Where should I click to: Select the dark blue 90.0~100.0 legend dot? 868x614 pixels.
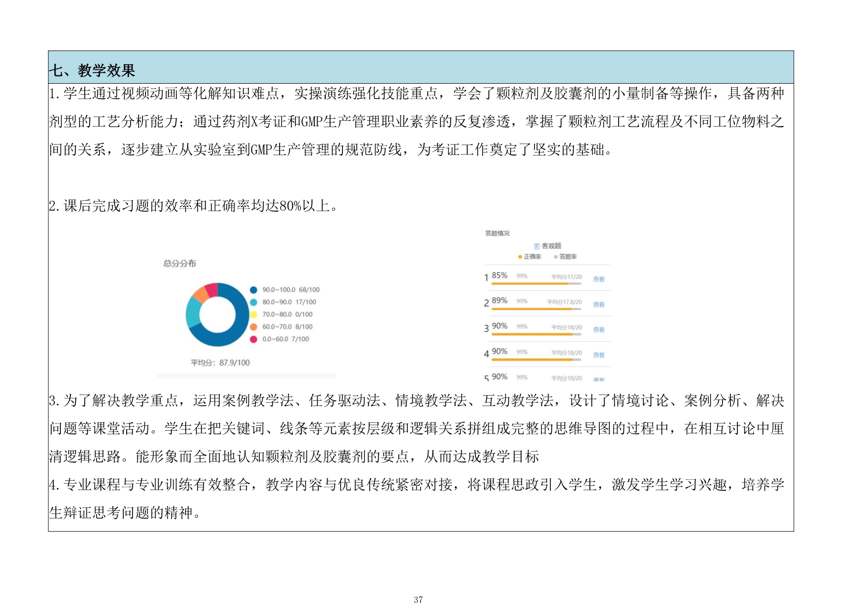click(253, 290)
